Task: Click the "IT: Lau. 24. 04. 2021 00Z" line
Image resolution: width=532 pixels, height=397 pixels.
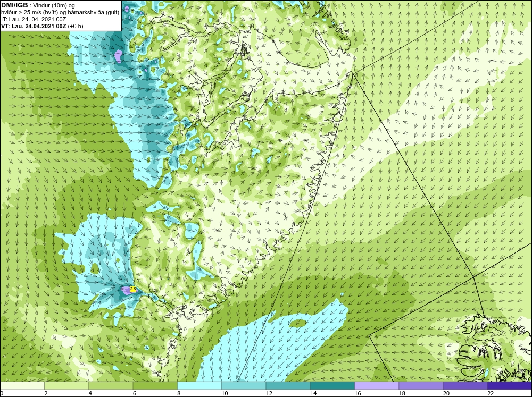Action: pyautogui.click(x=33, y=19)
